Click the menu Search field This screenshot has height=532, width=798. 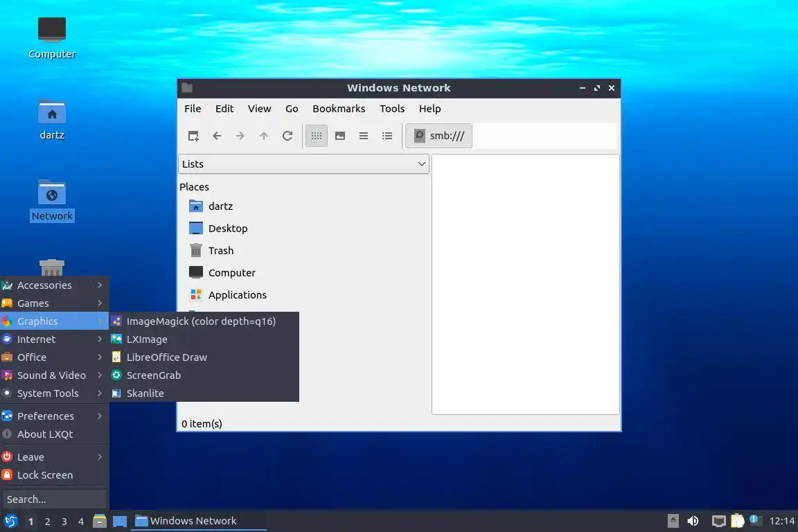pyautogui.click(x=55, y=499)
